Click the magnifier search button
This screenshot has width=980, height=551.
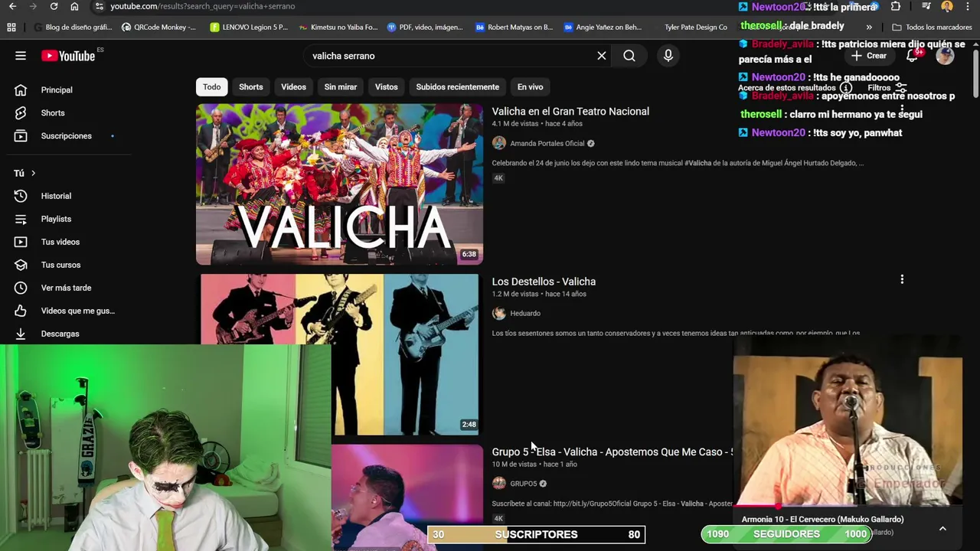pyautogui.click(x=629, y=56)
